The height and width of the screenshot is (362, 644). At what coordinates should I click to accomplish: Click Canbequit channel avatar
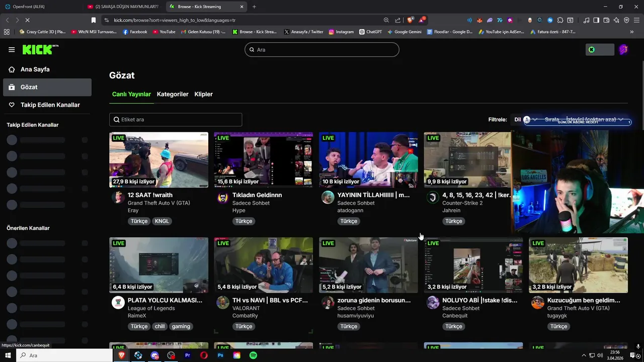tap(433, 302)
